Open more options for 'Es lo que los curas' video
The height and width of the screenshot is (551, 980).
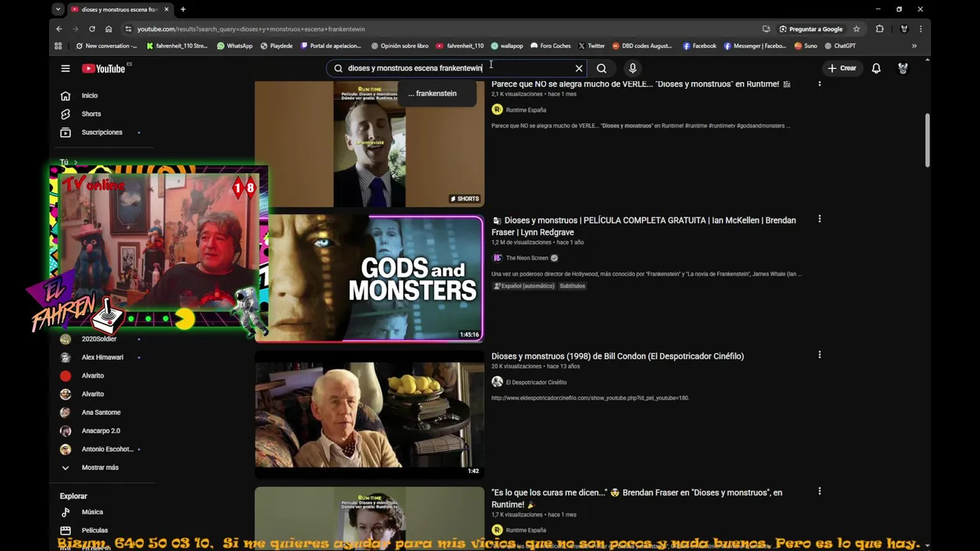point(819,491)
